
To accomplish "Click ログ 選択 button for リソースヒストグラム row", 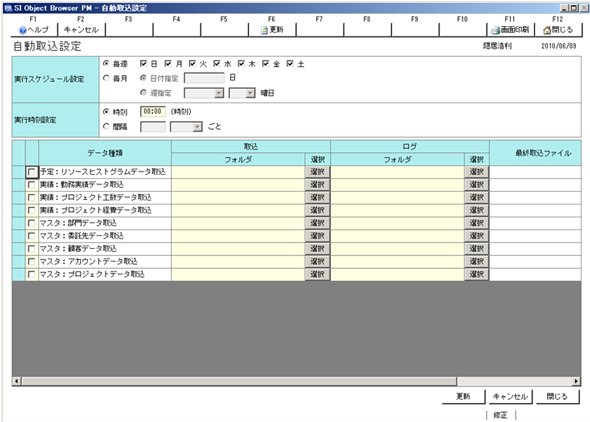I will tap(476, 172).
